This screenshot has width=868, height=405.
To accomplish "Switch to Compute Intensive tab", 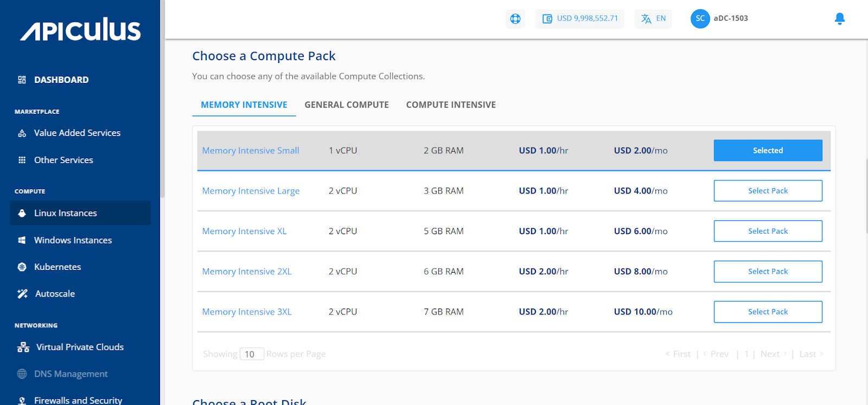I will coord(451,105).
